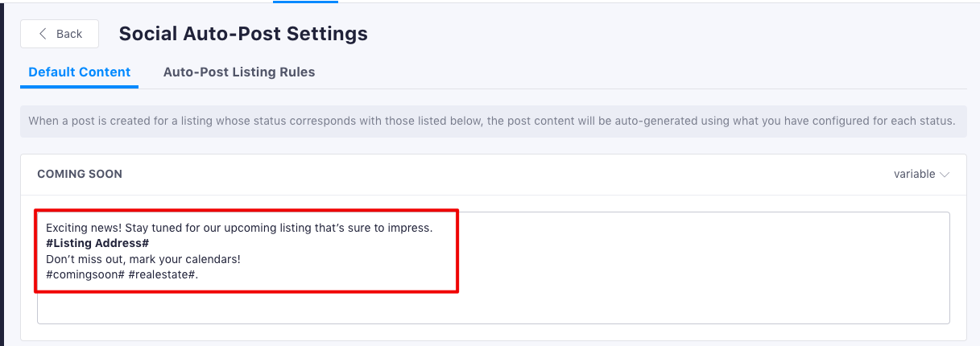This screenshot has width=980, height=346.
Task: Select the bold #Listing Address# variable text
Action: tap(97, 243)
